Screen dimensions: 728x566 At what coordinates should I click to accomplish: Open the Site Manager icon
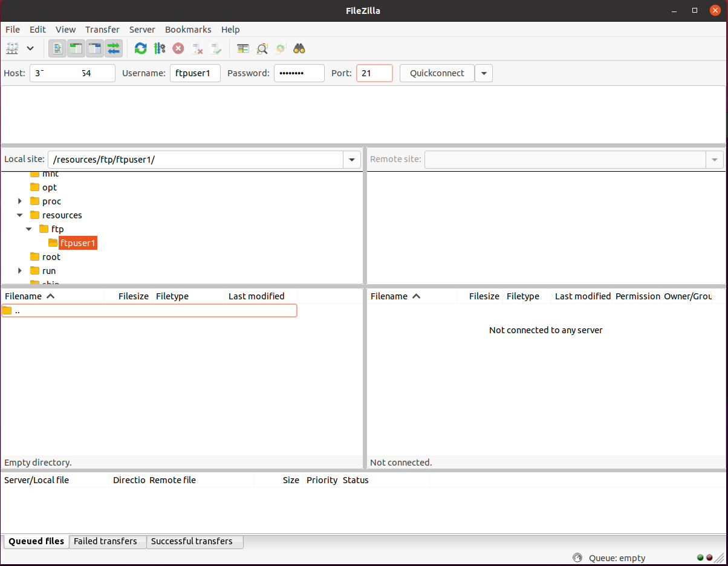click(x=12, y=48)
